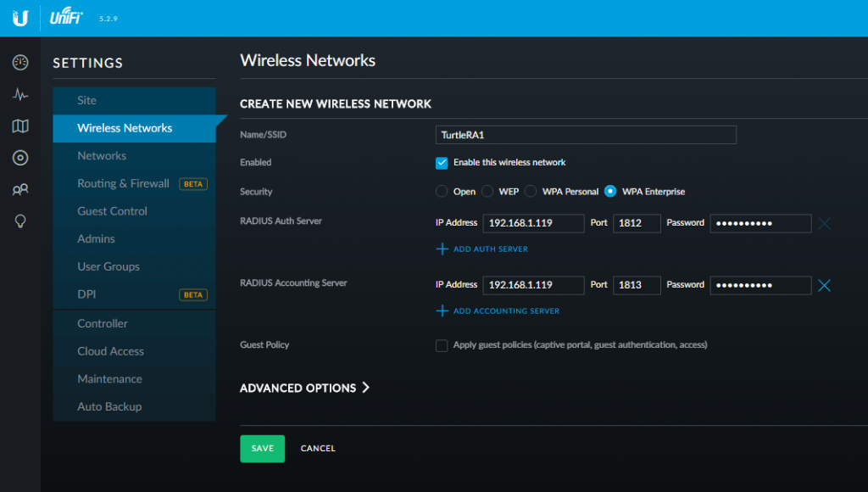Open the Map icon in sidebar
This screenshot has width=868, height=492.
point(19,126)
